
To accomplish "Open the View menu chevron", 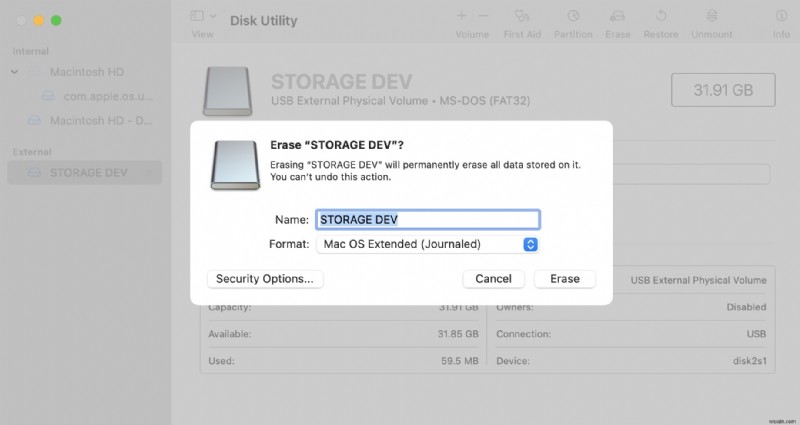I will 213,16.
